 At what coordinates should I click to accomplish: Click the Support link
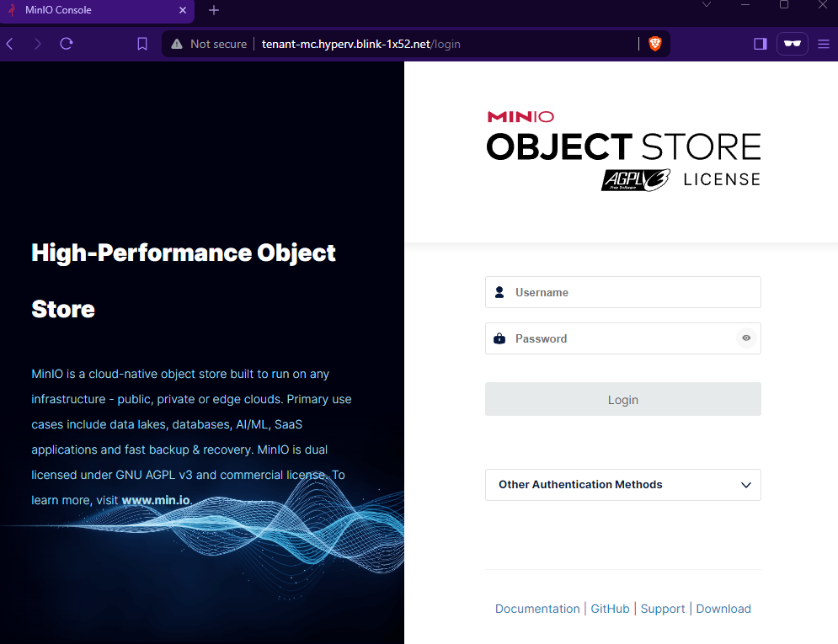tap(662, 609)
